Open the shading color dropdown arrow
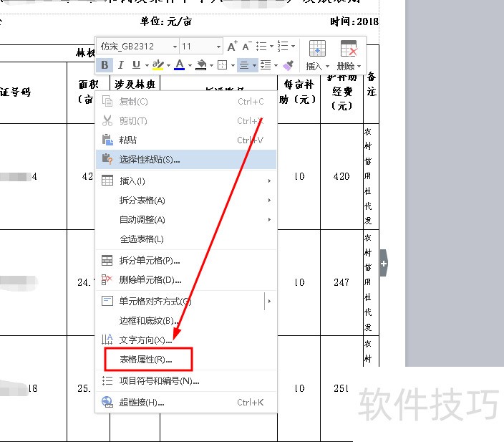This screenshot has width=504, height=442. point(211,65)
